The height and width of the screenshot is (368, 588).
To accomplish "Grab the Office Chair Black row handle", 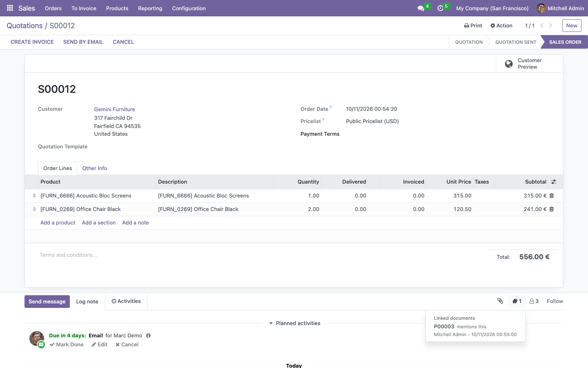I will tap(34, 209).
